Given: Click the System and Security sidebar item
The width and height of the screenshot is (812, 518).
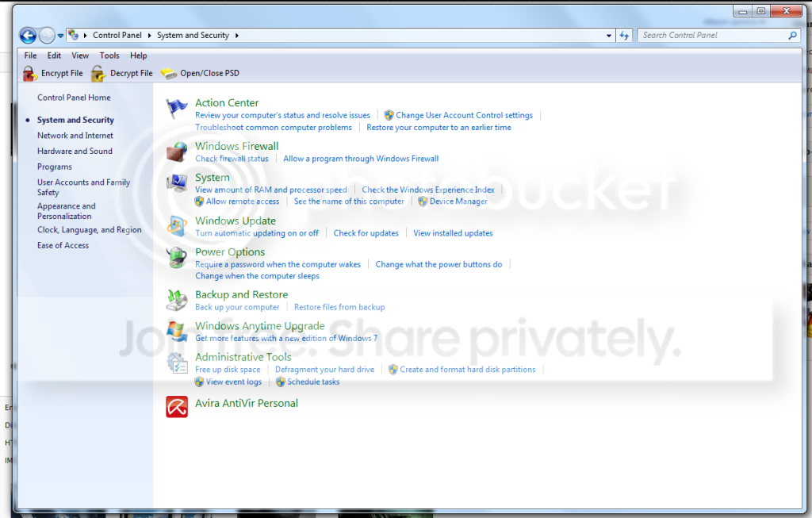Looking at the screenshot, I should pyautogui.click(x=75, y=120).
